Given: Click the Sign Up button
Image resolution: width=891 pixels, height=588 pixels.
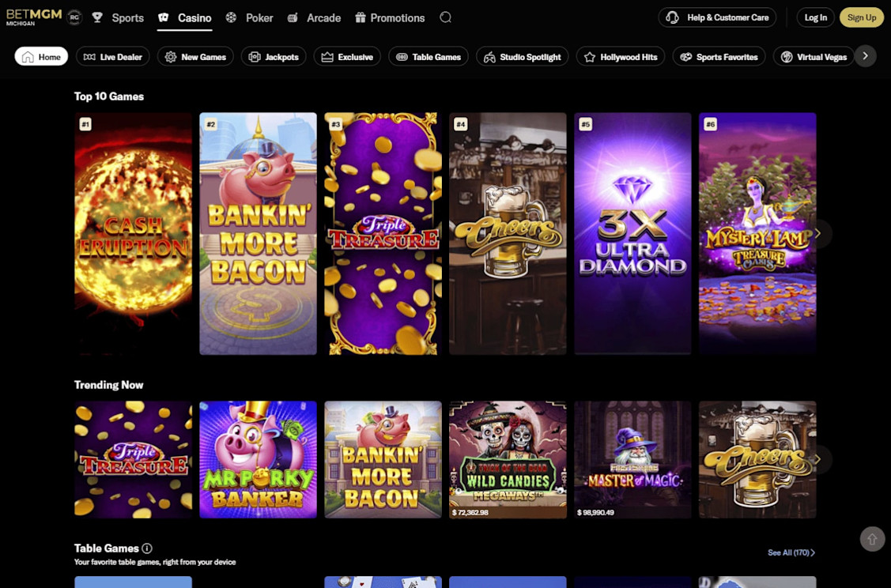Looking at the screenshot, I should tap(862, 17).
